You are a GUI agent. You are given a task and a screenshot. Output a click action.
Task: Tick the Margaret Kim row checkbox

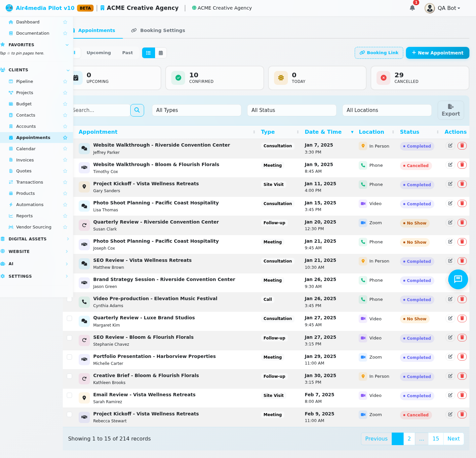(x=69, y=318)
